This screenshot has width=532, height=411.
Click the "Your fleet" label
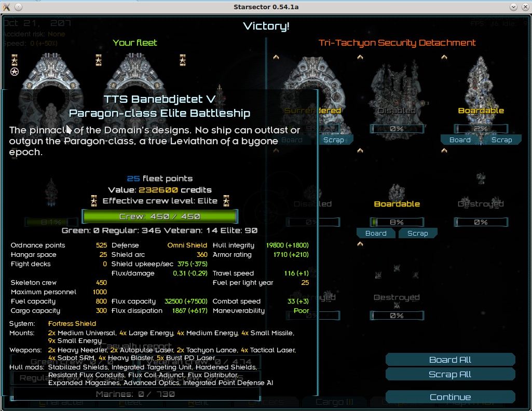pos(135,43)
